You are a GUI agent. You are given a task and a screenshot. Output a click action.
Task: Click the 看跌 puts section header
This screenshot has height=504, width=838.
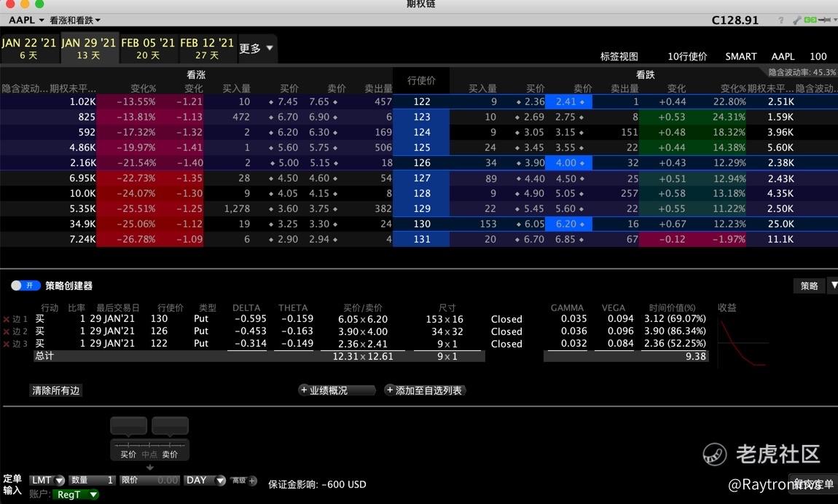click(x=645, y=75)
